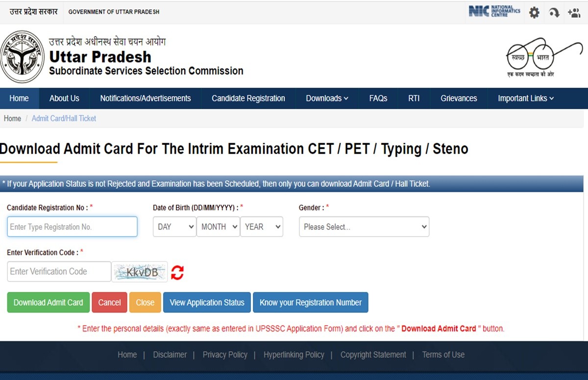Click the add users icon
Viewport: 588px width, 380px height.
(x=574, y=13)
